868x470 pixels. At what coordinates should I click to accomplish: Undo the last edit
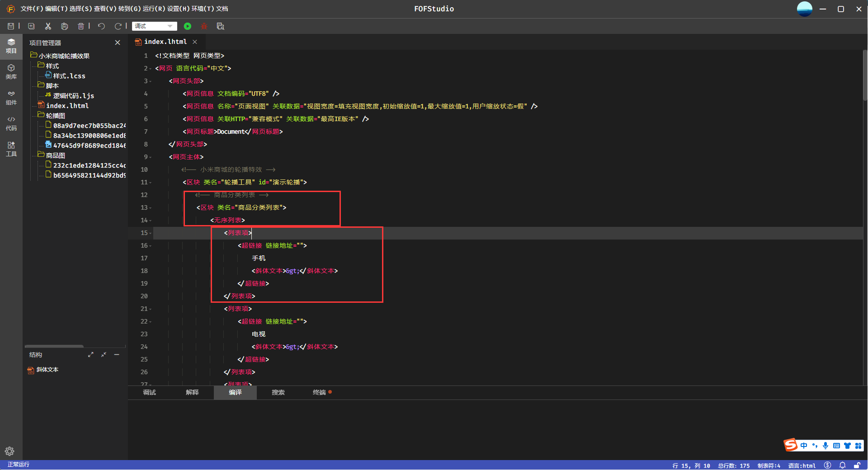coord(101,26)
